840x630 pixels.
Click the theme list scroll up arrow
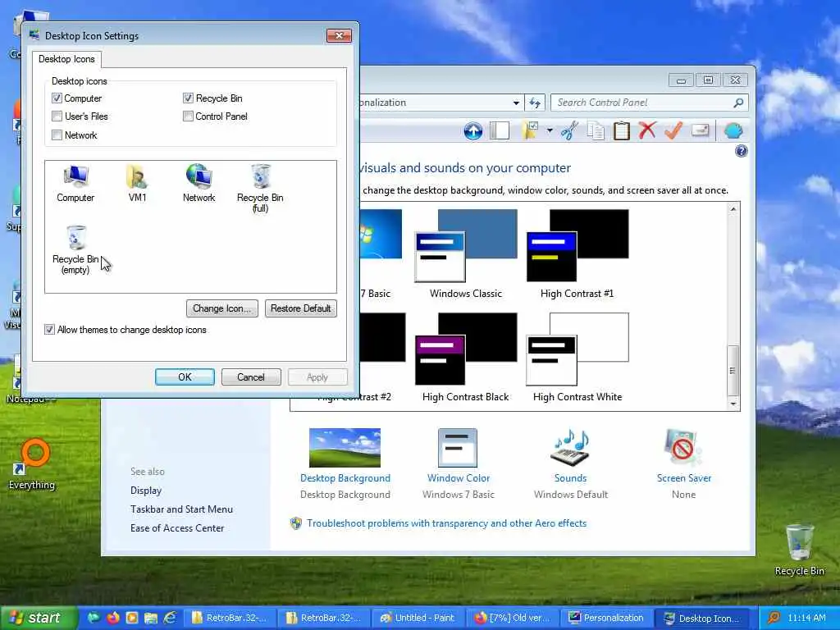pos(733,209)
